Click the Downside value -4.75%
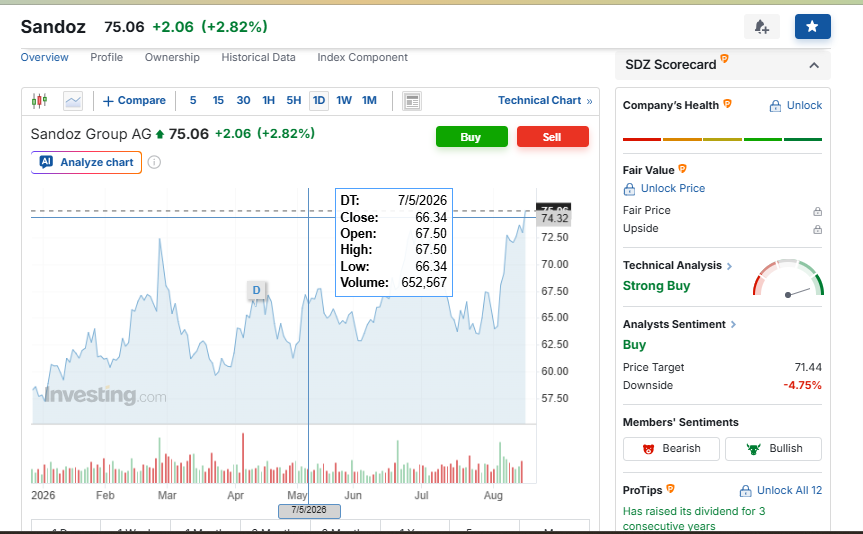The width and height of the screenshot is (863, 534). click(x=802, y=385)
